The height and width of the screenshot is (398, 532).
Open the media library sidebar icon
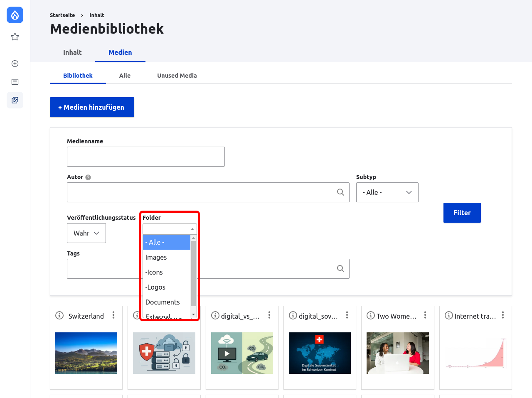click(15, 100)
